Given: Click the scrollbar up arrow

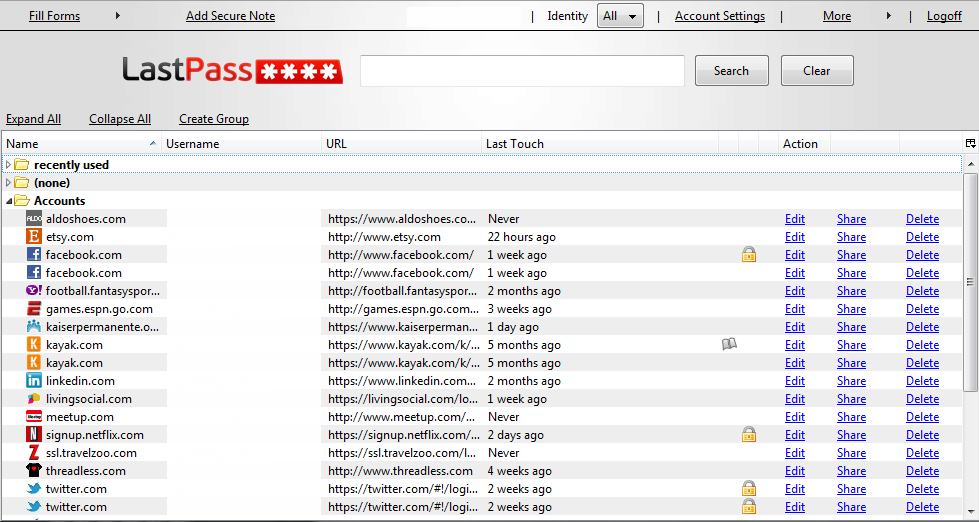Looking at the screenshot, I should (x=970, y=164).
